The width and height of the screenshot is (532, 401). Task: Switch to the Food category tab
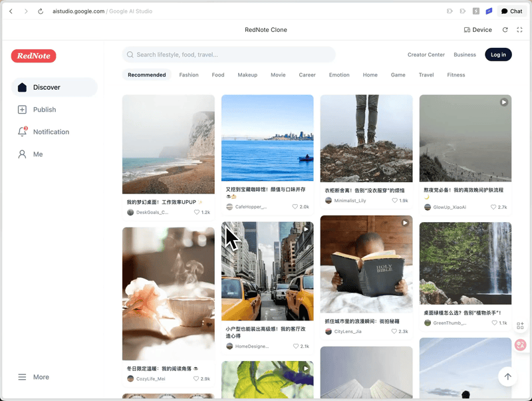[x=217, y=74]
